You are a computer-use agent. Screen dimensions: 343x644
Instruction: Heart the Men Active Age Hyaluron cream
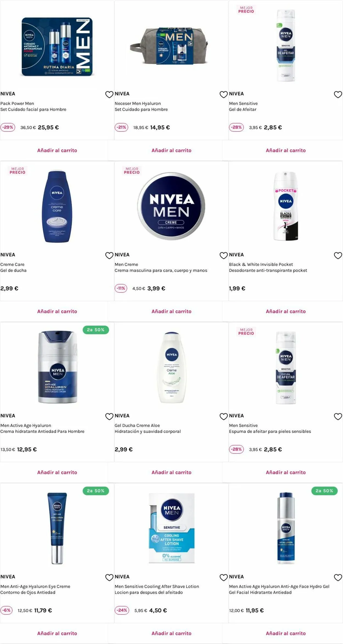(x=109, y=417)
